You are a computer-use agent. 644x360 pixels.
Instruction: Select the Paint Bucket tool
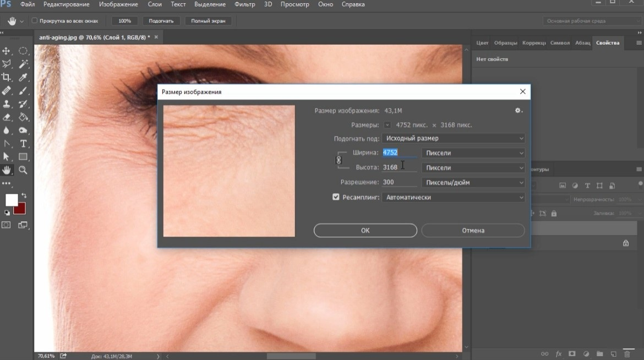point(23,117)
